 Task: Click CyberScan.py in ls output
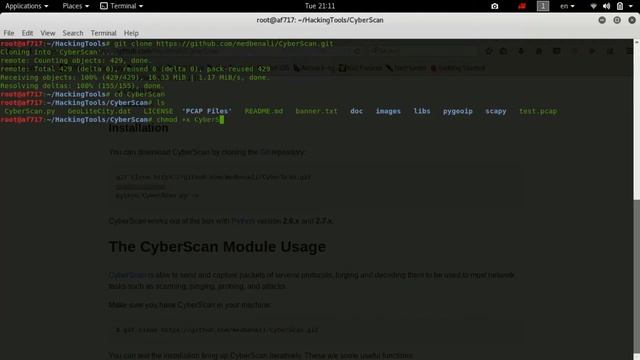[x=30, y=111]
